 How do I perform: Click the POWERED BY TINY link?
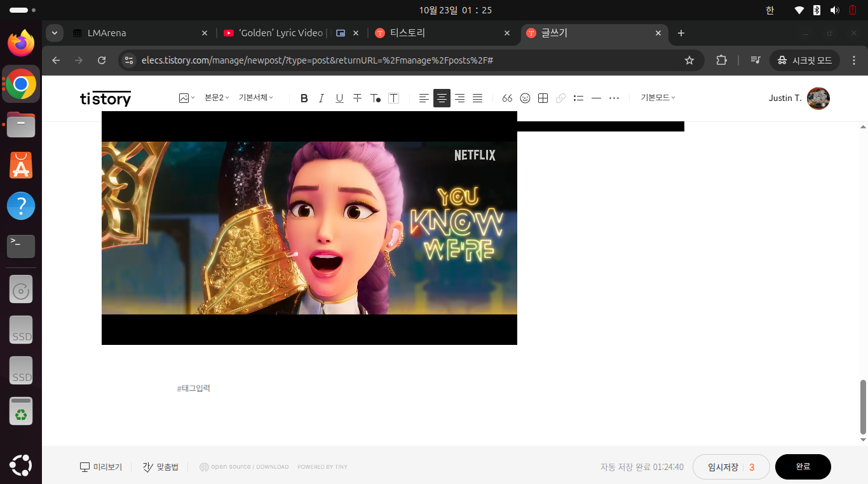point(322,467)
